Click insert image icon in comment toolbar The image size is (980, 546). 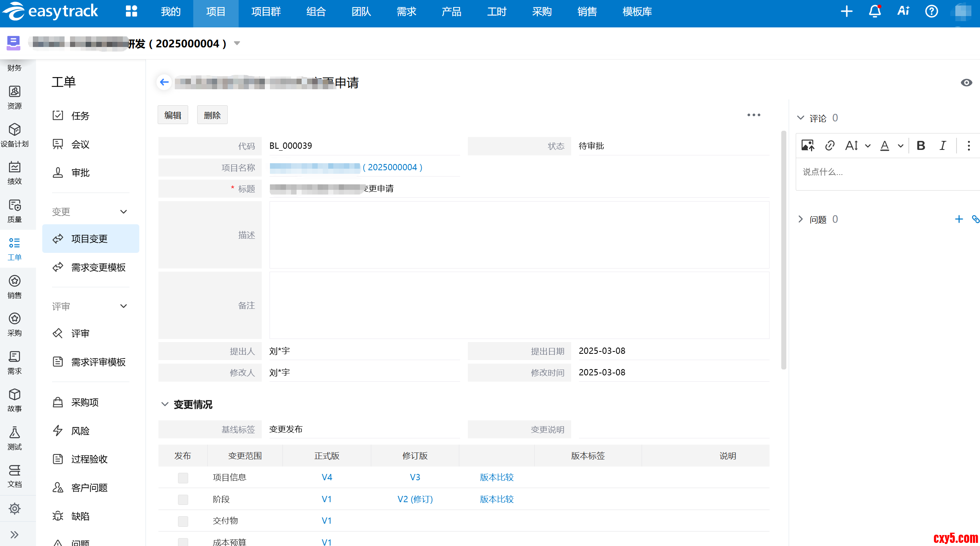coord(808,146)
